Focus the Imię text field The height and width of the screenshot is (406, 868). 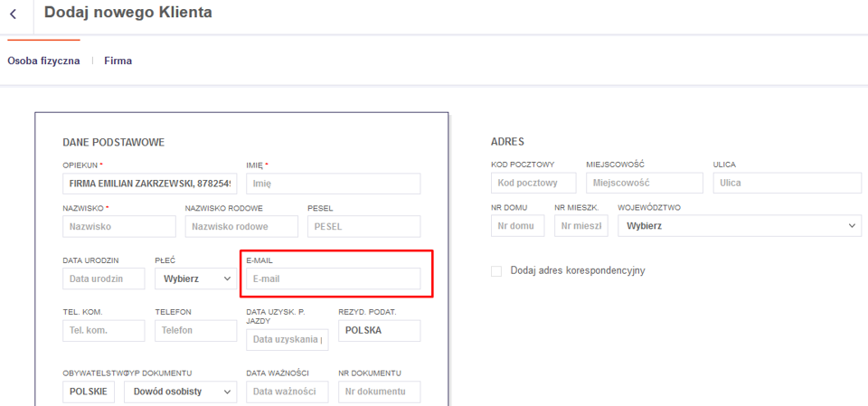pos(333,184)
